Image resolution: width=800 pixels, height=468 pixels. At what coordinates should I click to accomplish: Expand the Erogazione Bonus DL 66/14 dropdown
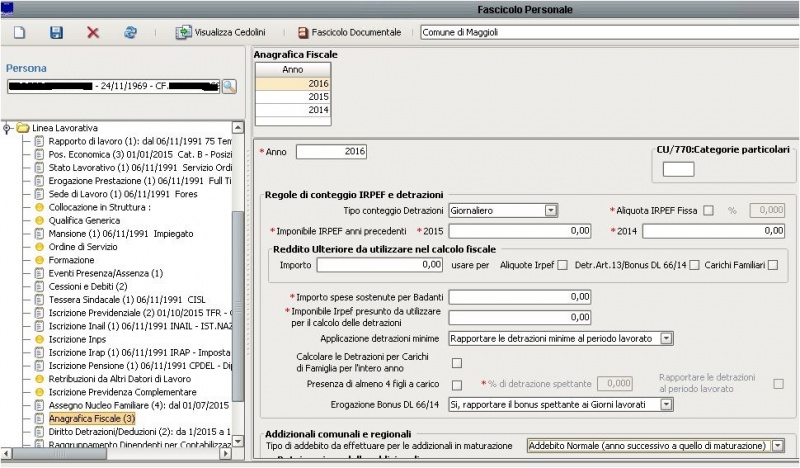(667, 404)
